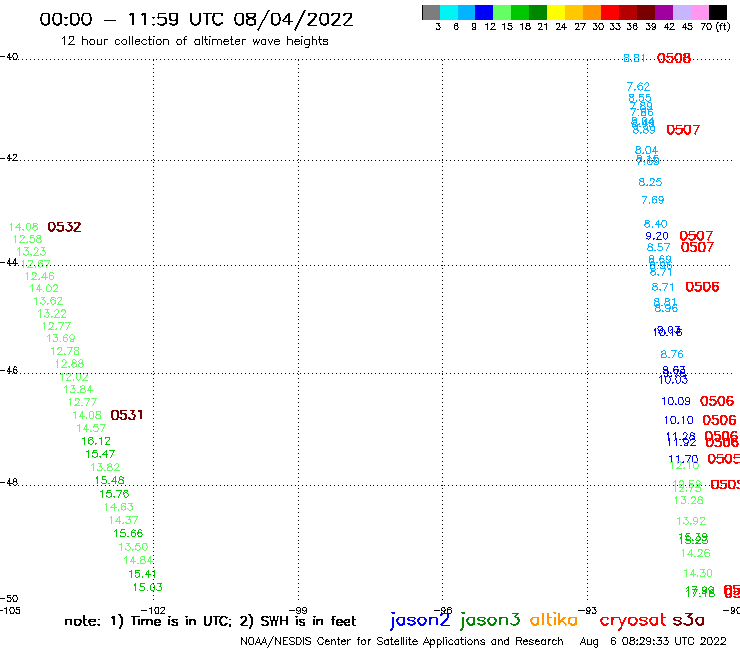Select the 13.84 wave height reading
Viewport: 740px width, 650px height.
78,389
